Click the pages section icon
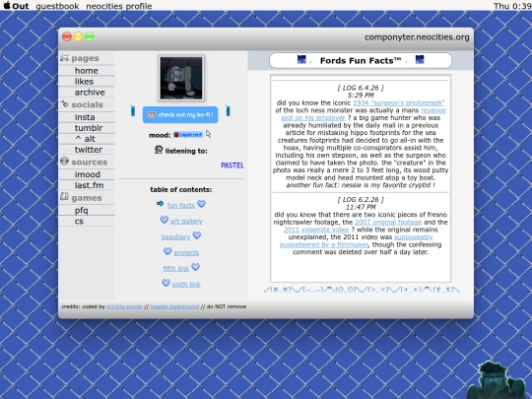532x399 pixels. (x=64, y=57)
